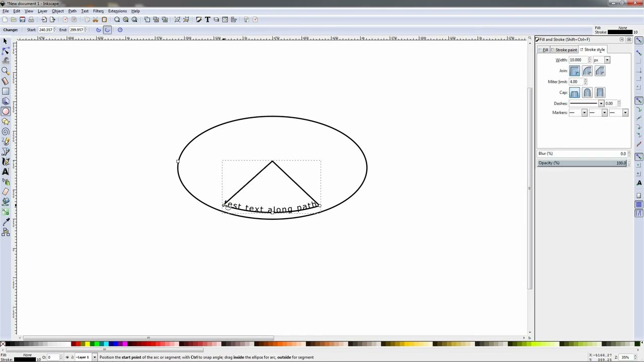Viewport: 644px width, 362px height.
Task: Select the Rectangle tool
Action: [6, 91]
